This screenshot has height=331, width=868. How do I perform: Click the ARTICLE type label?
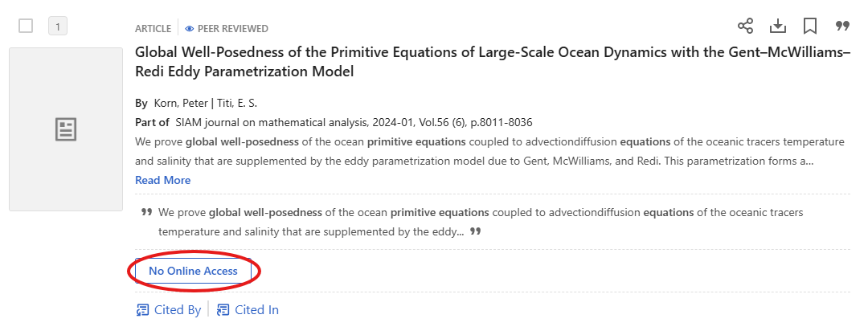(153, 29)
